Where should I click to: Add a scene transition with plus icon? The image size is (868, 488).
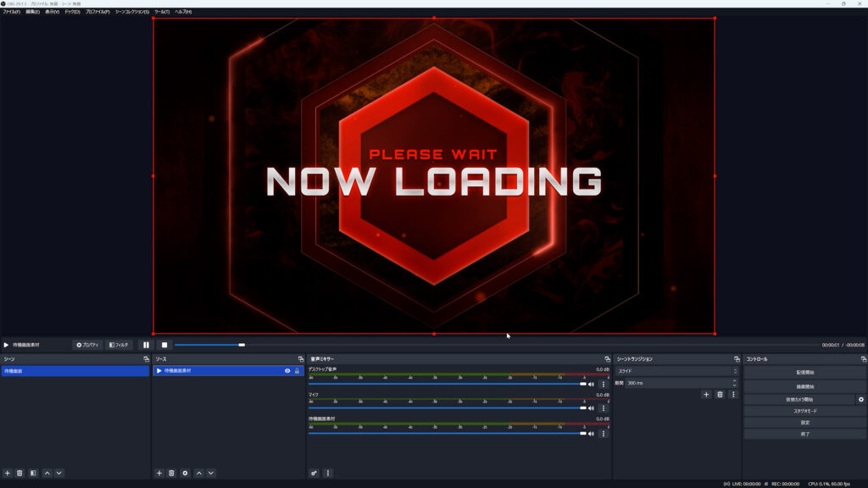(706, 394)
